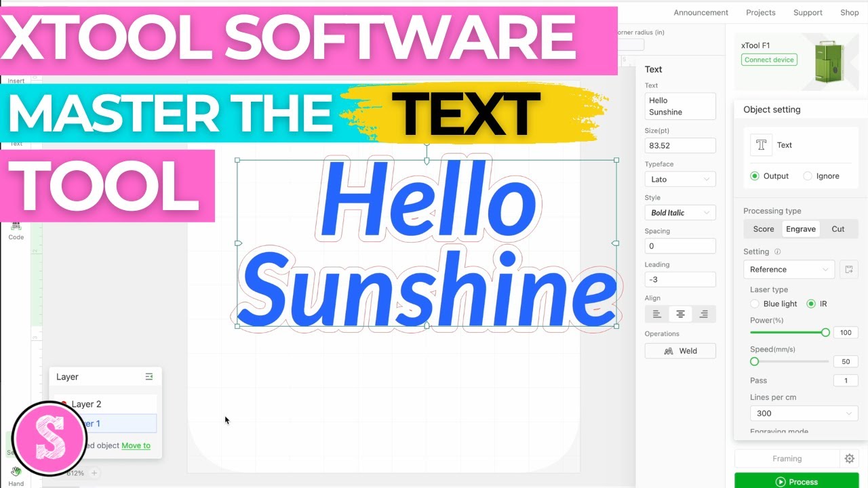
Task: Open the Code tool in left sidebar
Action: (x=16, y=230)
